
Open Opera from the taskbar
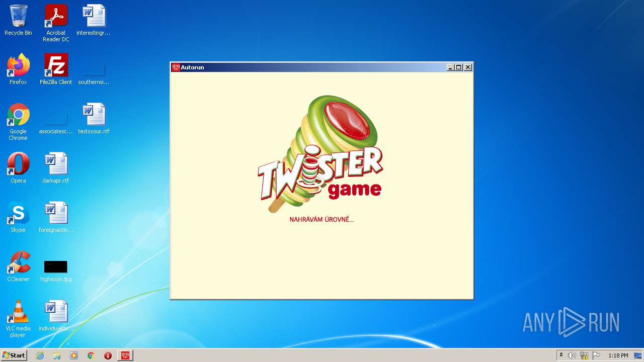(x=108, y=355)
